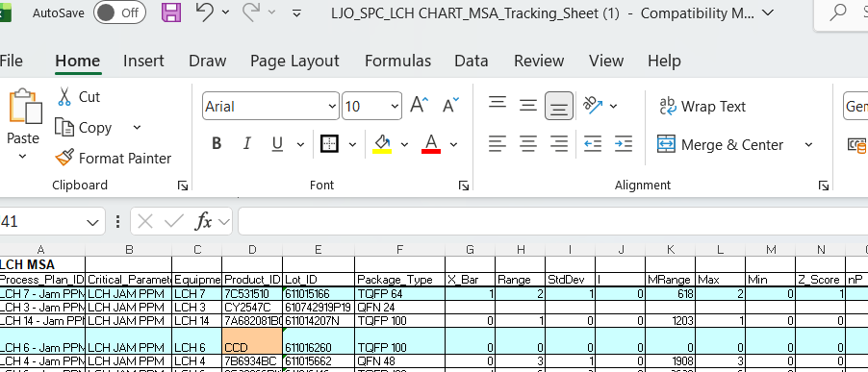Toggle Italic formatting
This screenshot has width=868, height=372.
click(247, 144)
